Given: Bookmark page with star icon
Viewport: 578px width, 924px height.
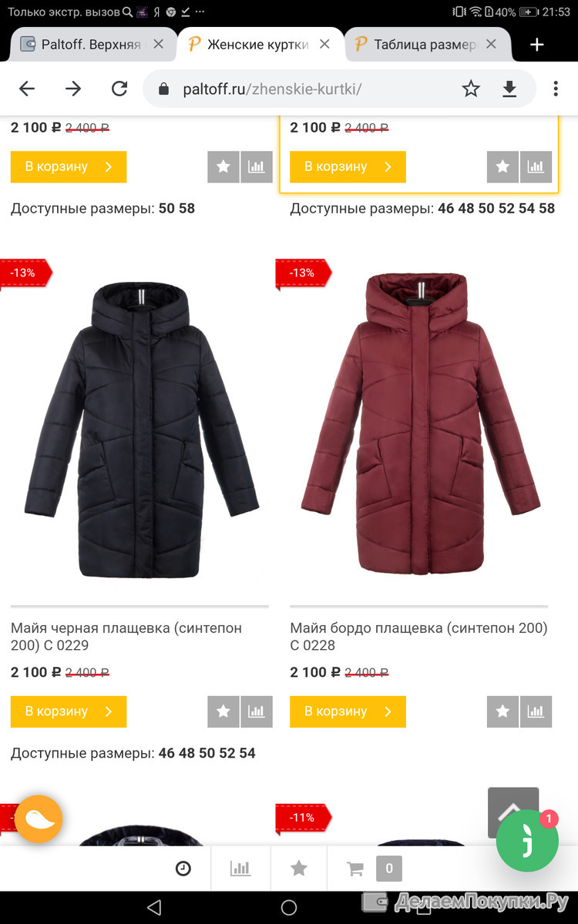Looking at the screenshot, I should click(x=471, y=89).
